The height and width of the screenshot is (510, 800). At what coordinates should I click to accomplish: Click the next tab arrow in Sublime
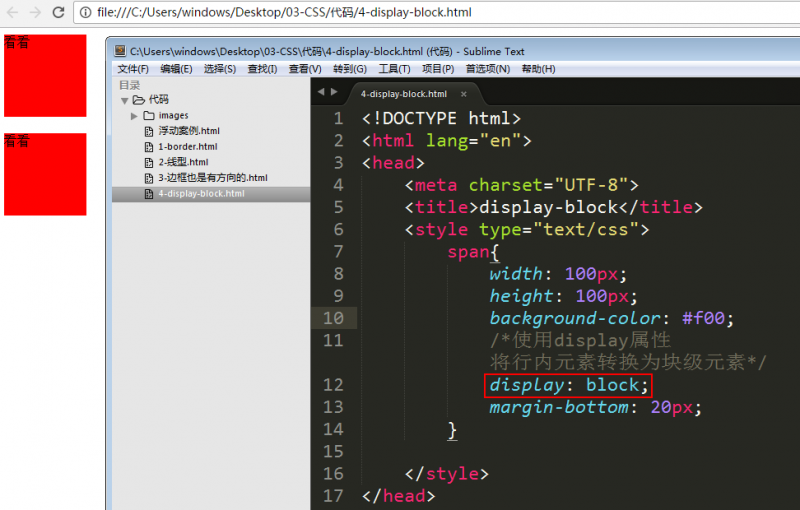point(334,92)
